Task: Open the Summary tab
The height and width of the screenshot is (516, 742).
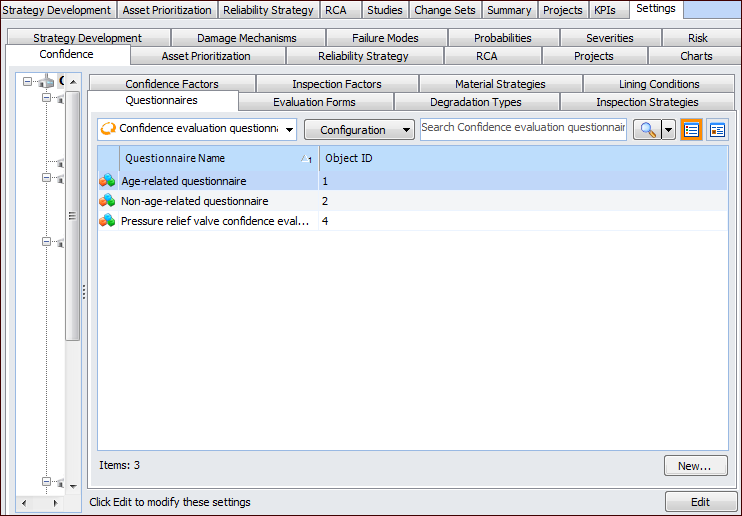Action: click(509, 10)
